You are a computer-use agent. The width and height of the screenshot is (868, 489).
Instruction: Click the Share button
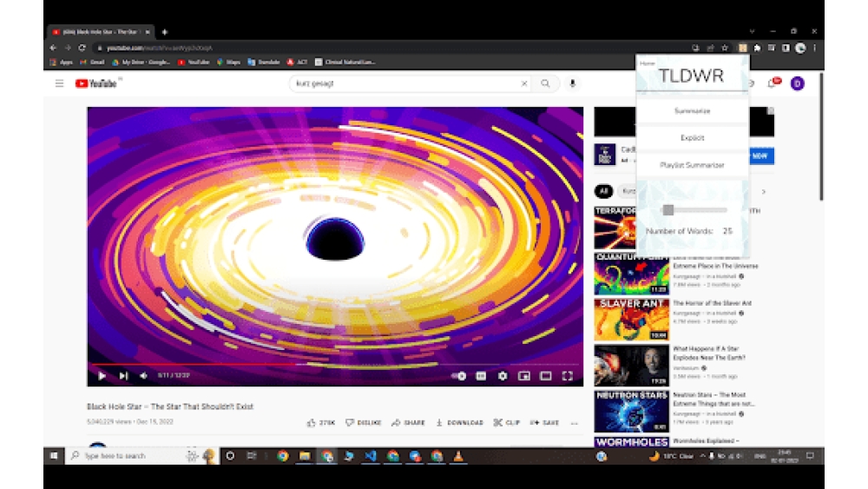coord(409,422)
